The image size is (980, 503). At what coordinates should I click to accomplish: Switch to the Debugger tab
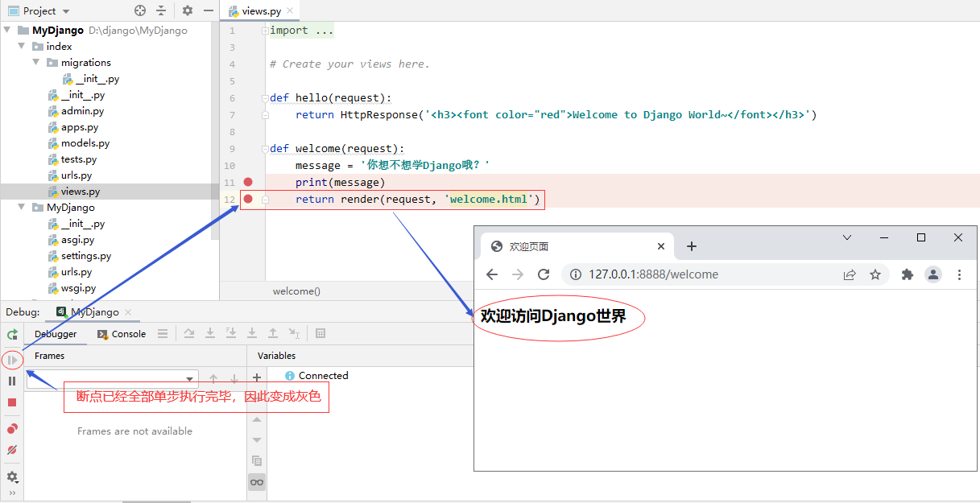[56, 333]
